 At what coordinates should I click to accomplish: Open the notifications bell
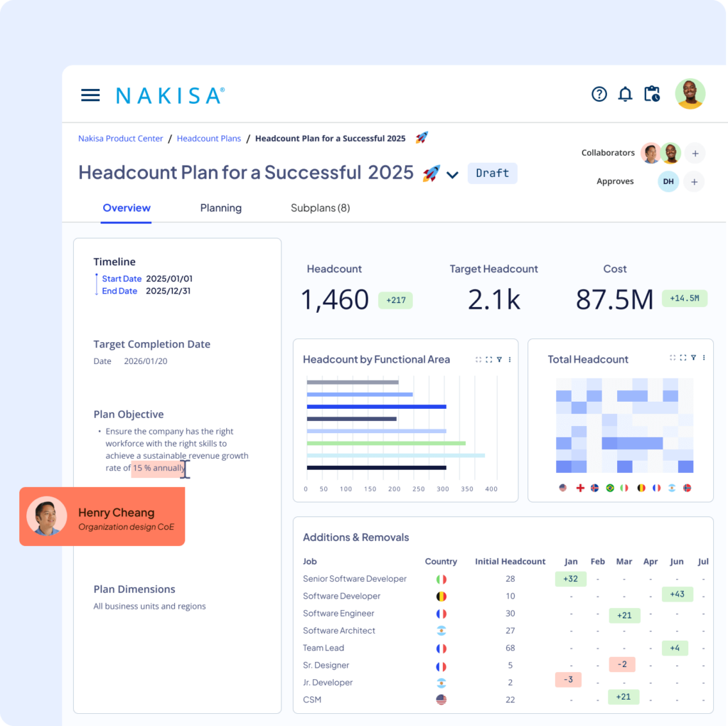click(626, 94)
